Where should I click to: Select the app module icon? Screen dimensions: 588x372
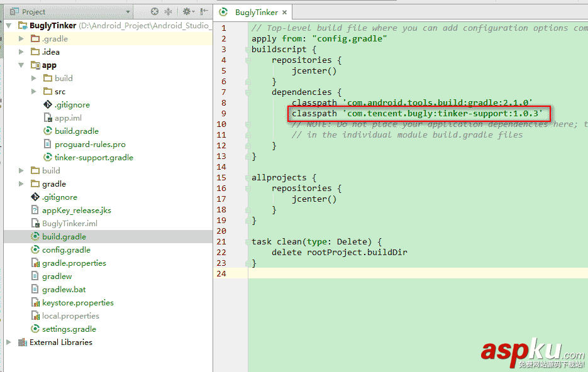pyautogui.click(x=35, y=65)
